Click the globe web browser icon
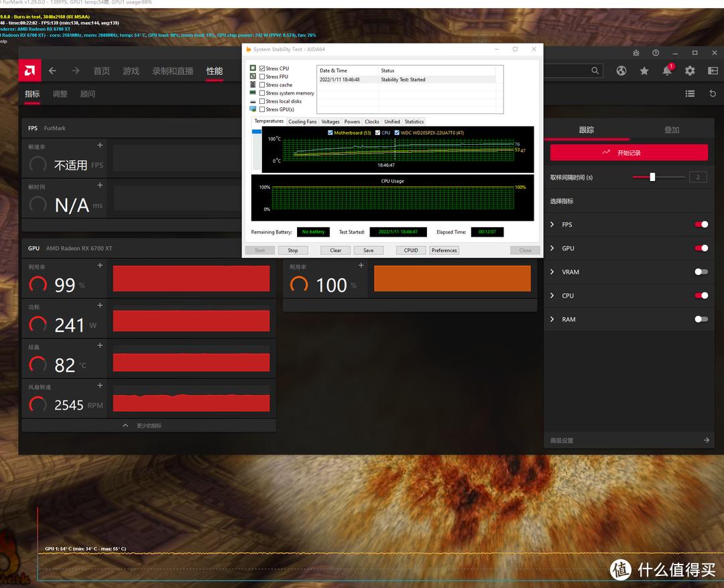Image resolution: width=724 pixels, height=588 pixels. [x=621, y=70]
